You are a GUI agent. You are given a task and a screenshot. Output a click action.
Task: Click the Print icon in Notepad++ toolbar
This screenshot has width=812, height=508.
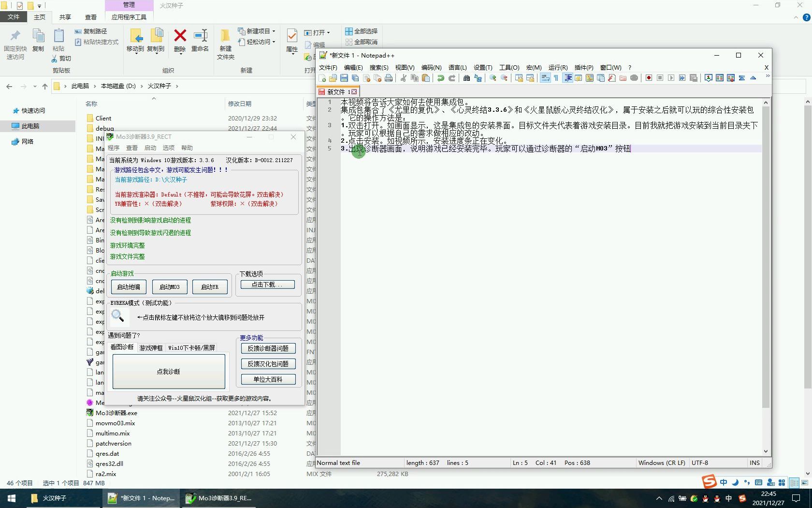(x=389, y=78)
